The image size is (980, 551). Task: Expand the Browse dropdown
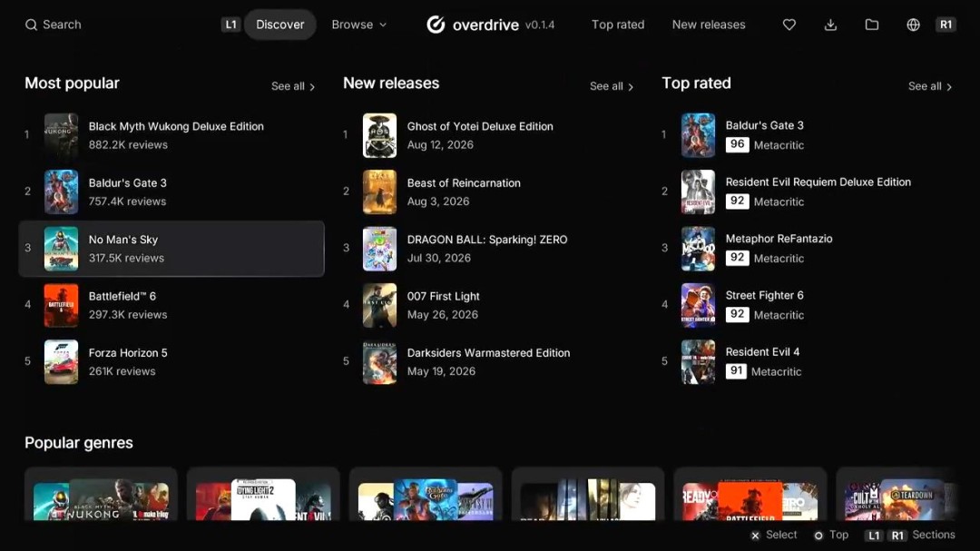tap(359, 25)
